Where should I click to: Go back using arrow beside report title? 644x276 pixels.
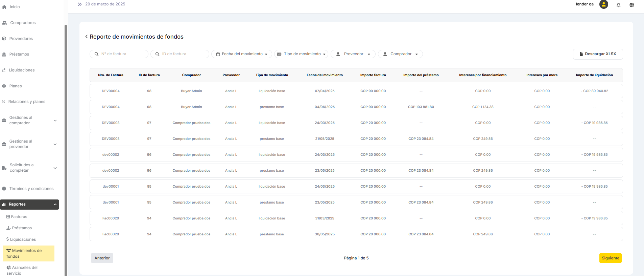click(x=87, y=37)
